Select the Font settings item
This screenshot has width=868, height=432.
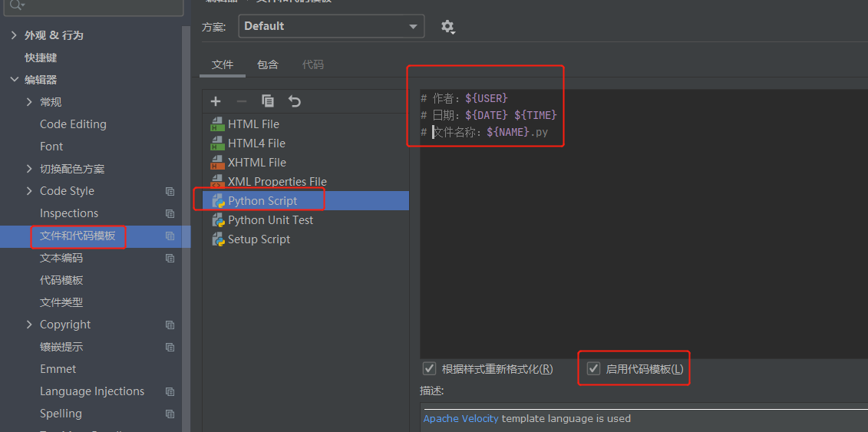point(51,147)
